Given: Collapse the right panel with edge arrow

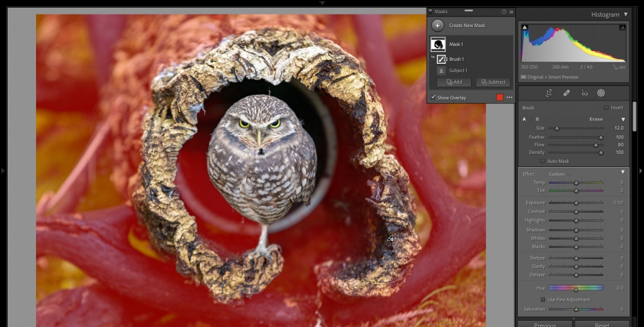Looking at the screenshot, I should (x=641, y=170).
